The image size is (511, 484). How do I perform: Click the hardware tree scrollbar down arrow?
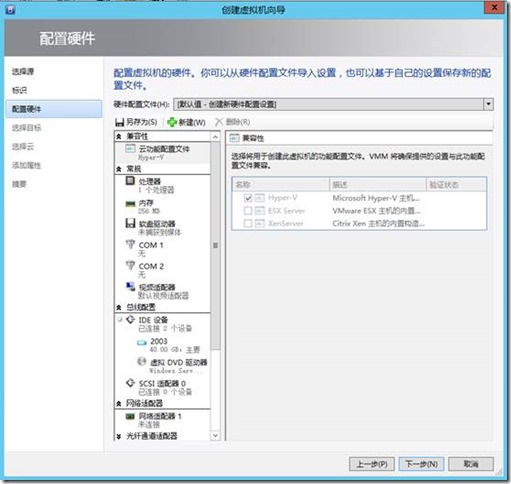(x=215, y=435)
